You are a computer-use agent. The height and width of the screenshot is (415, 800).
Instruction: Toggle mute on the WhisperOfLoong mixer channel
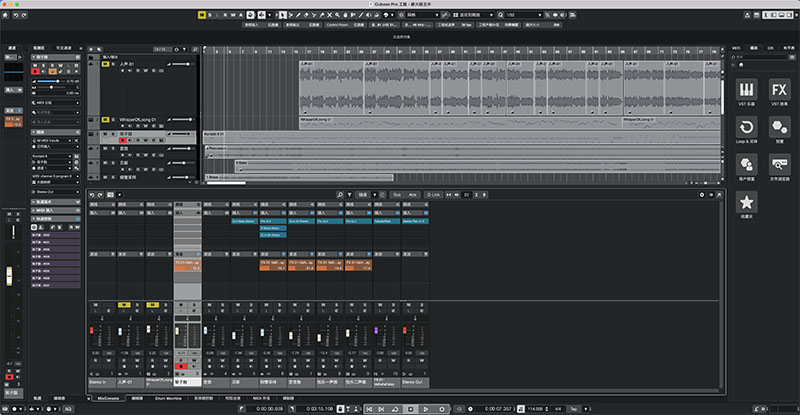coord(152,305)
